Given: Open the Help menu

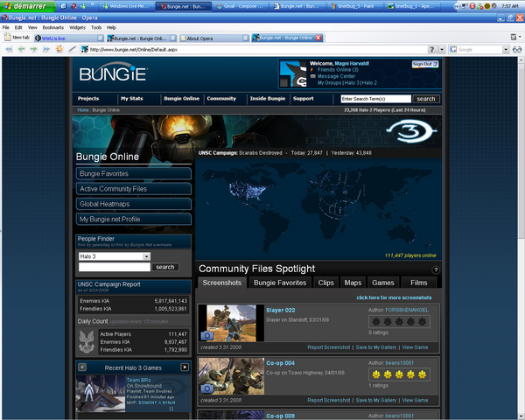Looking at the screenshot, I should [x=111, y=27].
